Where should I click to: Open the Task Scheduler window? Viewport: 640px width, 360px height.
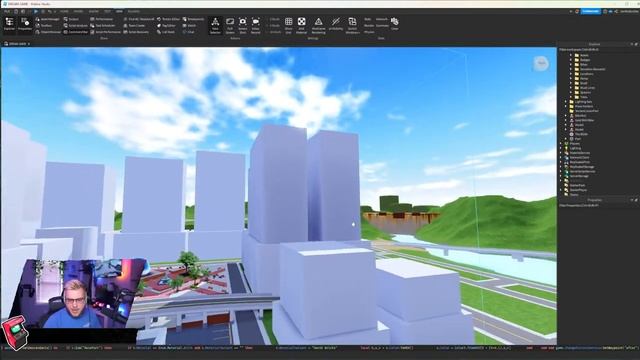[103, 25]
